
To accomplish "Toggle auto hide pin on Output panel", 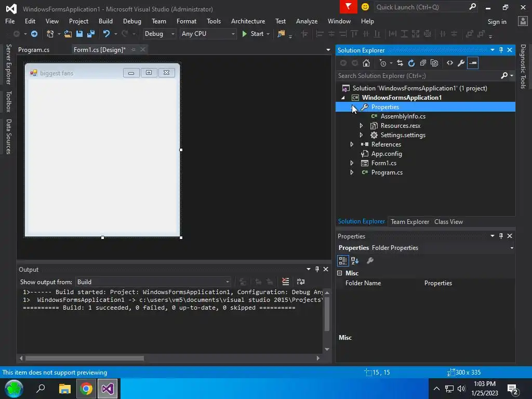I will pos(317,269).
